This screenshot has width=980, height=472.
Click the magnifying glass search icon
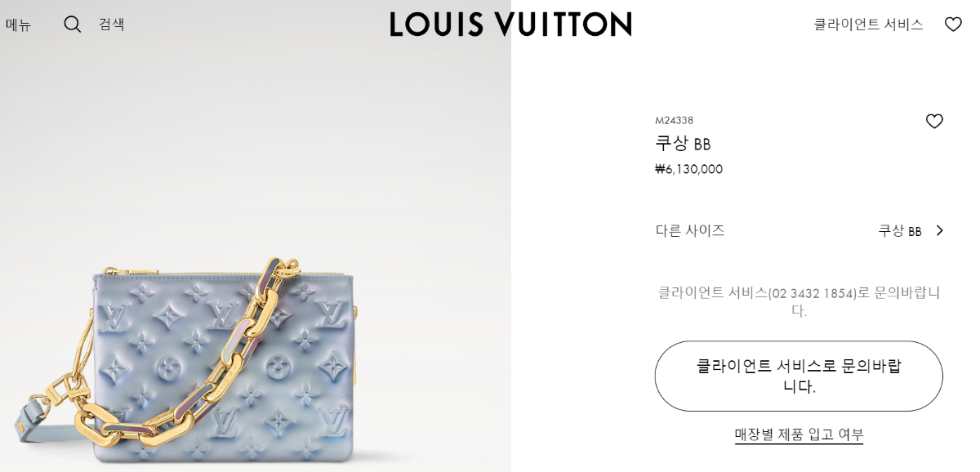(x=73, y=24)
